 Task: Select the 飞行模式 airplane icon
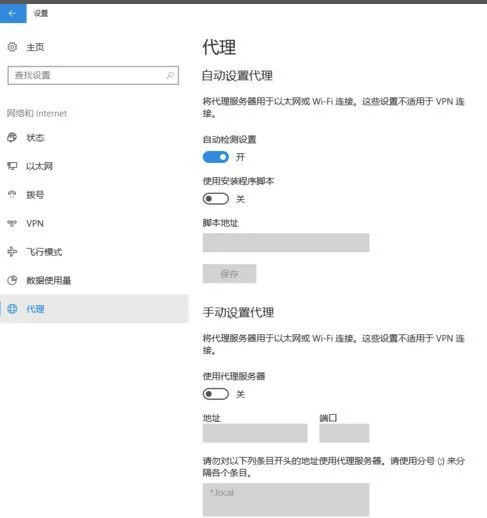point(12,252)
